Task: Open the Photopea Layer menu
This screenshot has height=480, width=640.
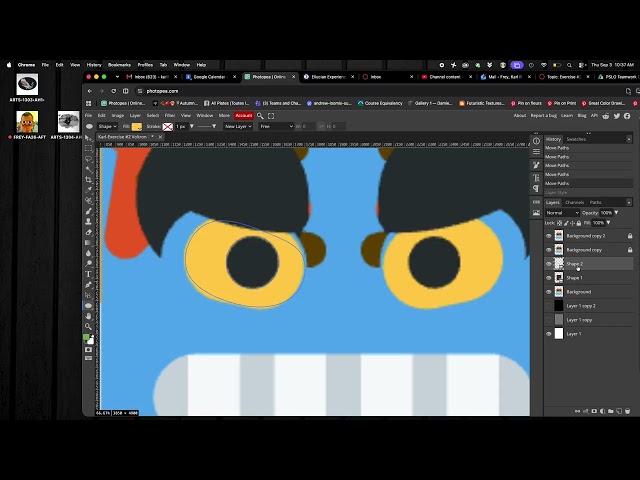Action: point(135,116)
